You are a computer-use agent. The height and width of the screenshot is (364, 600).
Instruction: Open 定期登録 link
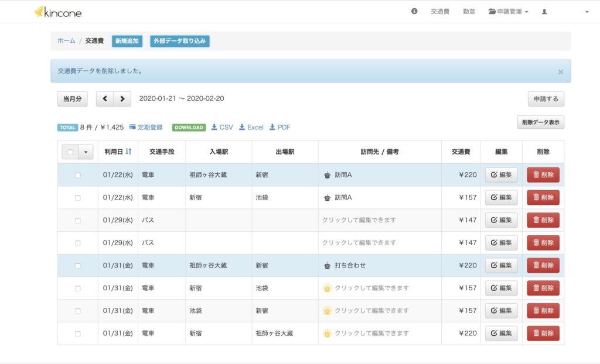tap(146, 128)
